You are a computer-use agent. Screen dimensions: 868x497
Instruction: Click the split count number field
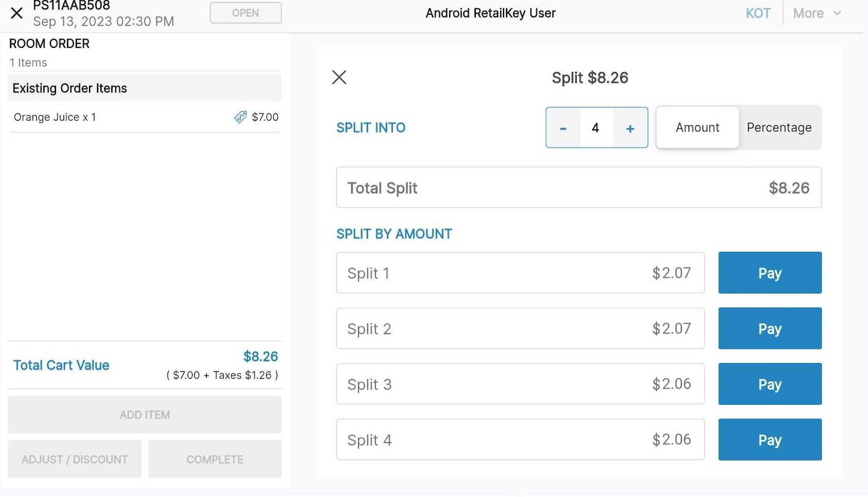596,128
